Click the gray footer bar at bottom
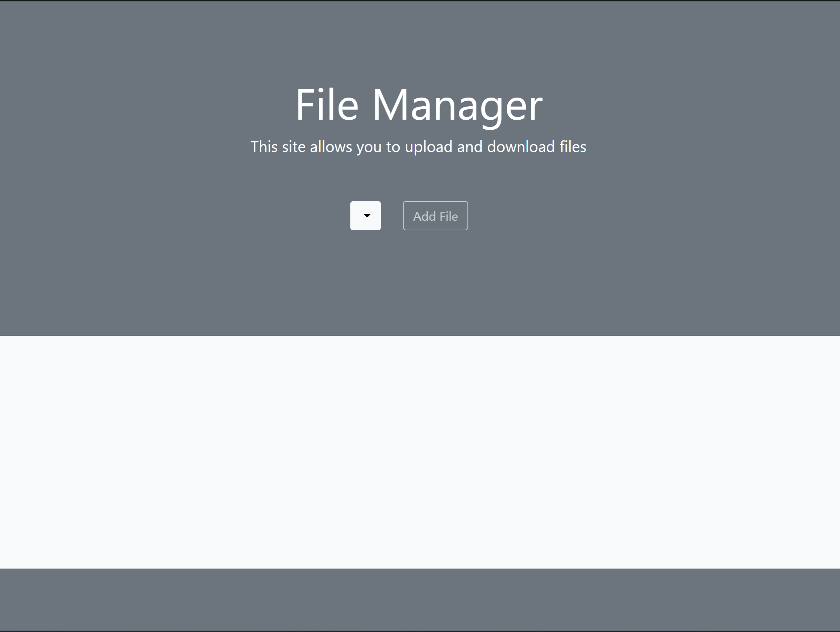 tap(420, 599)
